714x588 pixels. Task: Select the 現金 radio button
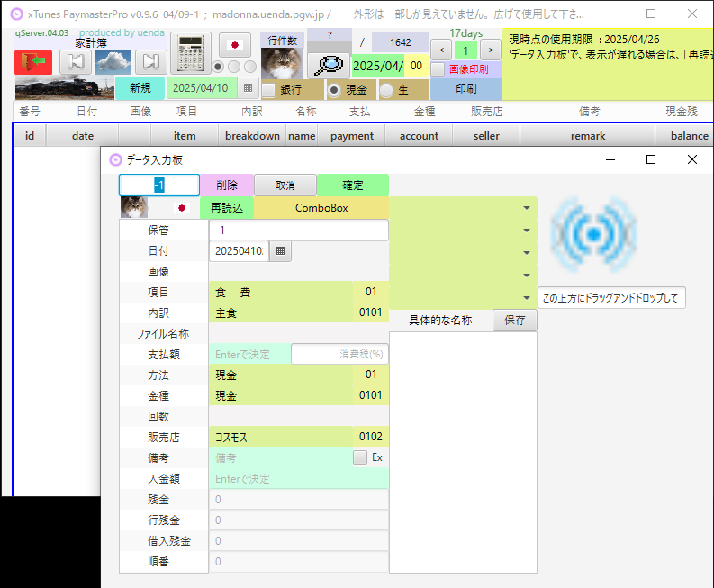pos(334,90)
